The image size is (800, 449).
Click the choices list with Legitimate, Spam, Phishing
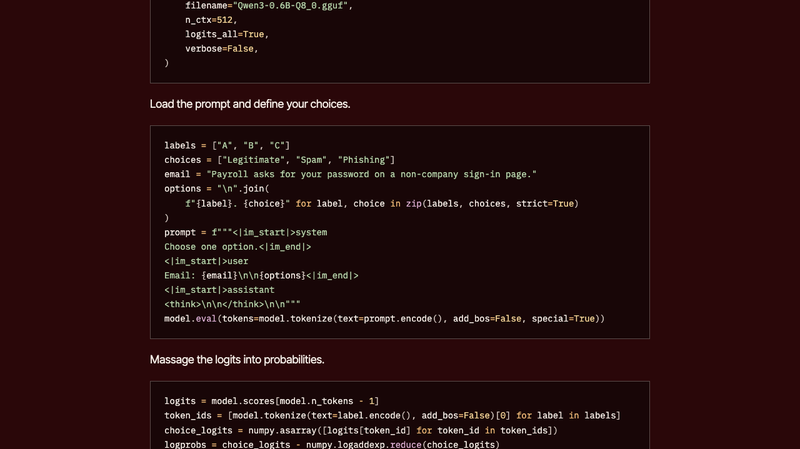point(280,160)
